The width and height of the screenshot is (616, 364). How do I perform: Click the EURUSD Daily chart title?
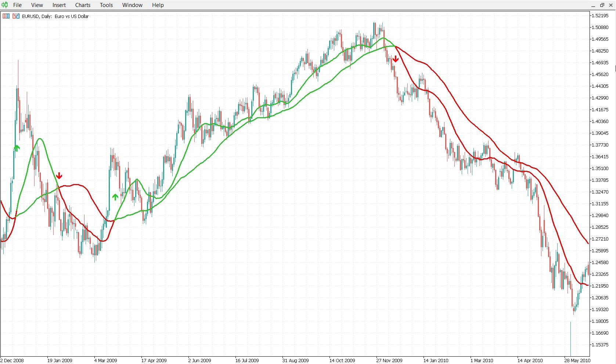tap(55, 16)
